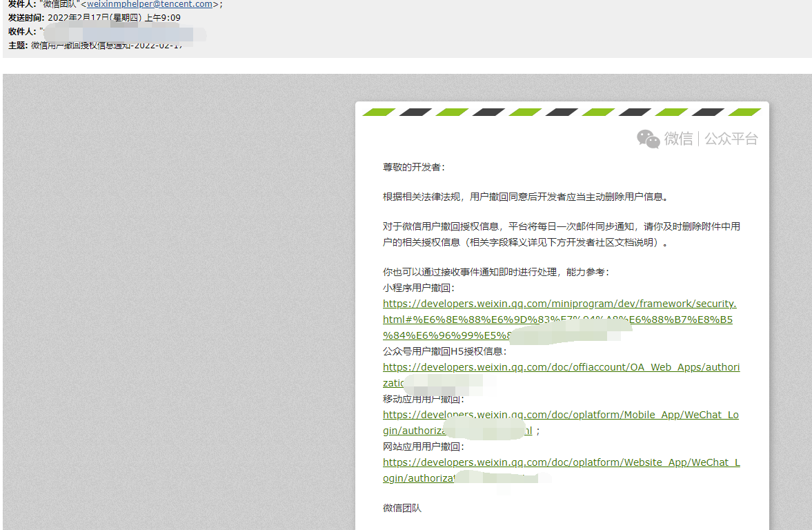Image resolution: width=812 pixels, height=530 pixels.
Task: Click the email subject line text
Action: [107, 46]
